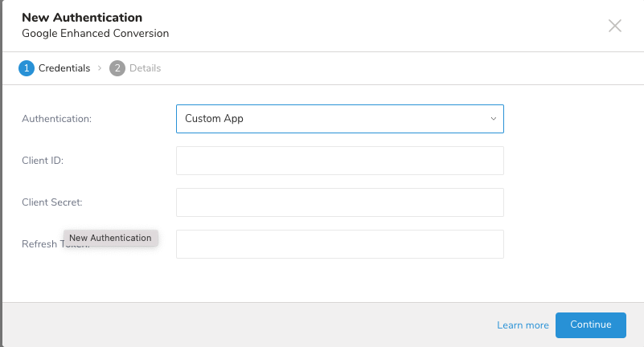Click the New Authentication tooltip
644x347 pixels.
pyautogui.click(x=110, y=238)
